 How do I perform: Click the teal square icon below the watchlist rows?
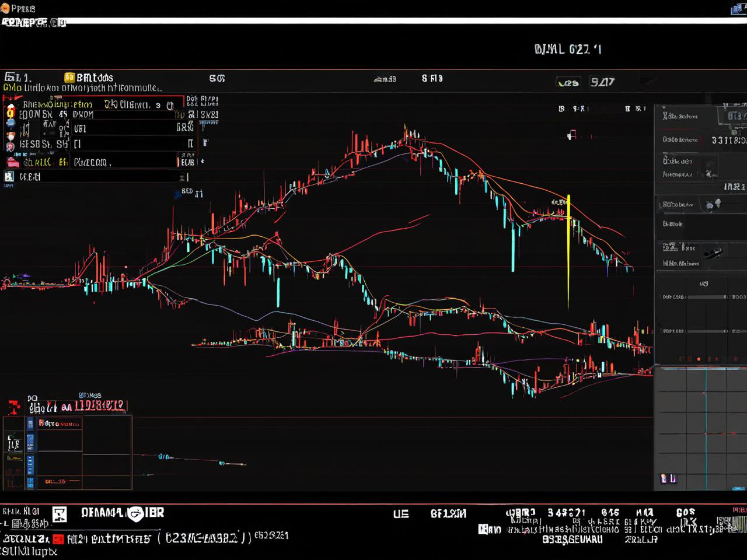(x=9, y=176)
